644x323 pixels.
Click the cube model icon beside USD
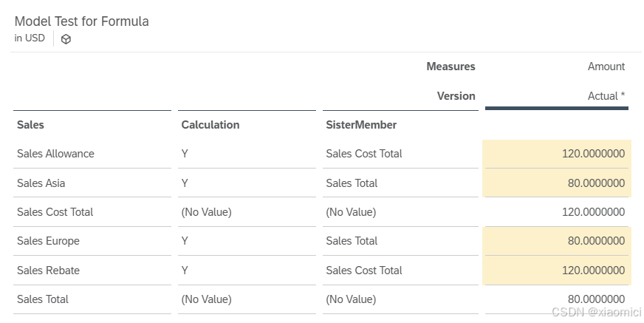click(x=66, y=39)
